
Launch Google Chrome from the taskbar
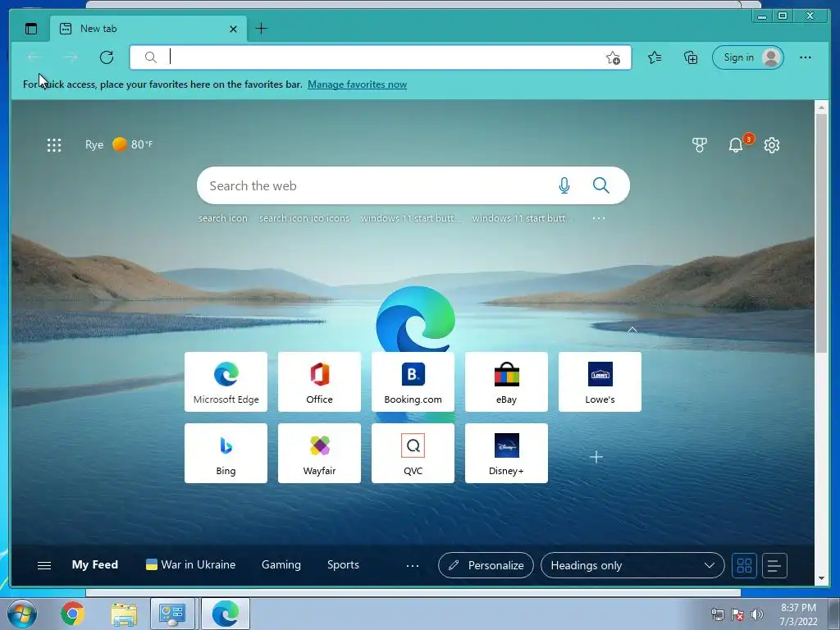click(73, 614)
